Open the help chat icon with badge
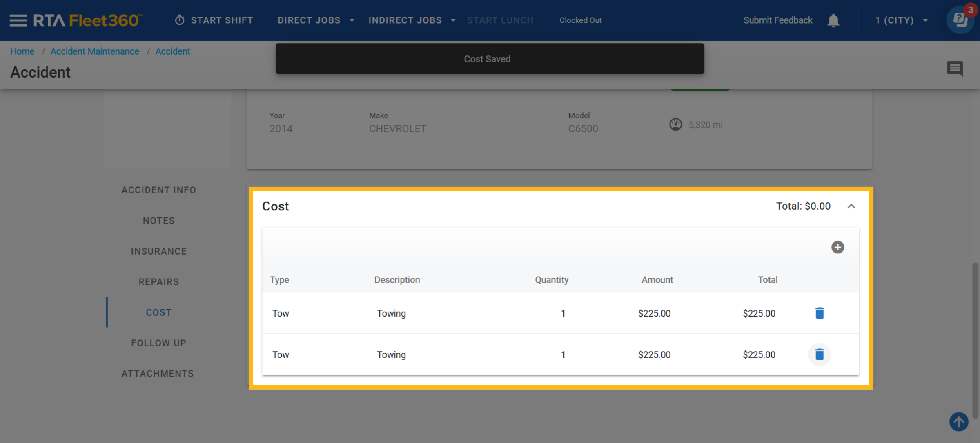Screen dimensions: 980x443 960,20
